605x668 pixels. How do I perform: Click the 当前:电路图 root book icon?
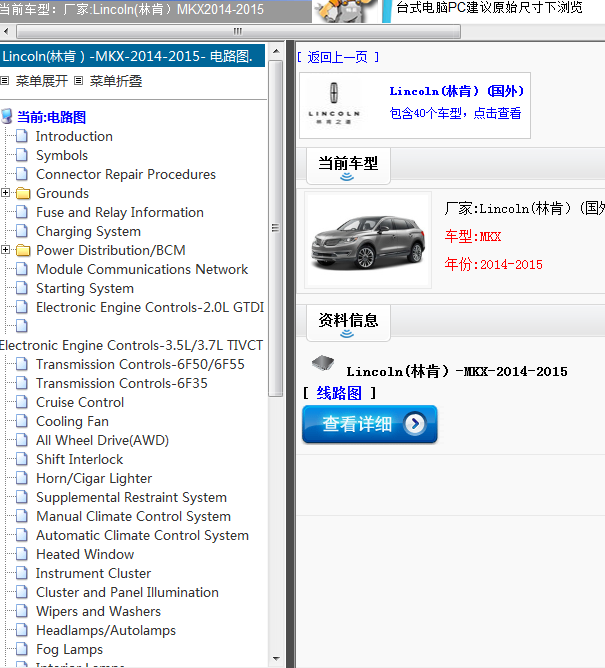tap(6, 117)
